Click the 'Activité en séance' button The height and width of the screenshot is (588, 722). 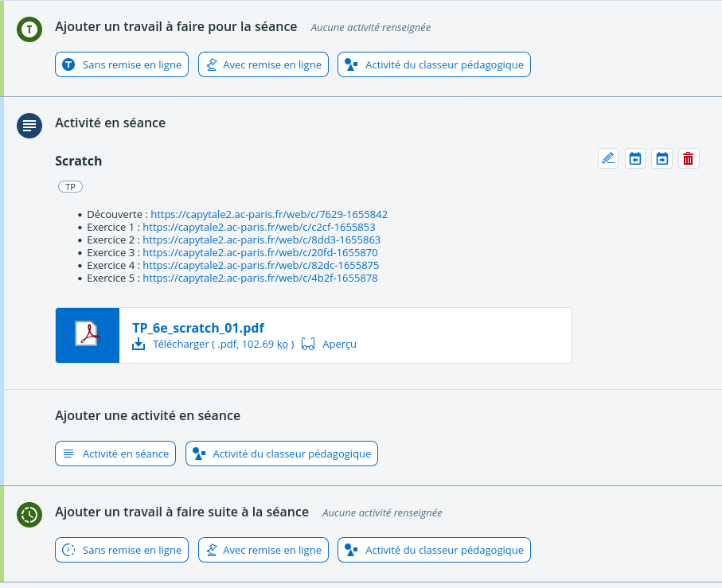click(x=115, y=454)
